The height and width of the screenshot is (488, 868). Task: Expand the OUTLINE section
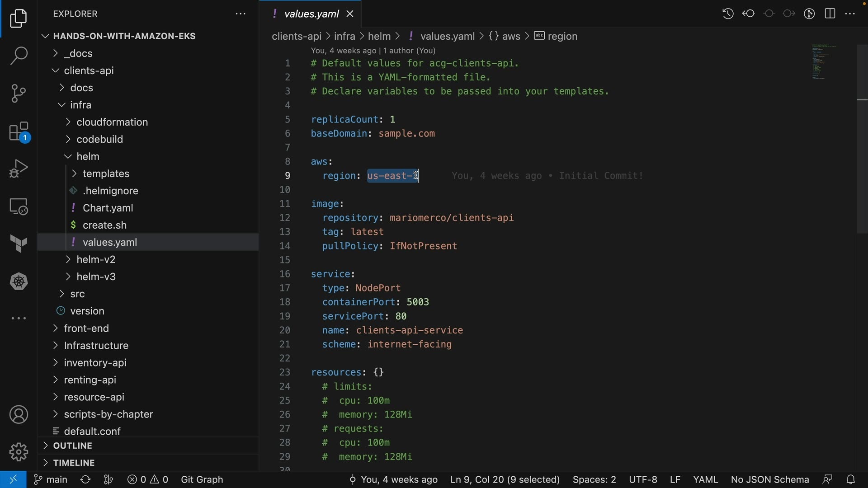tap(72, 446)
